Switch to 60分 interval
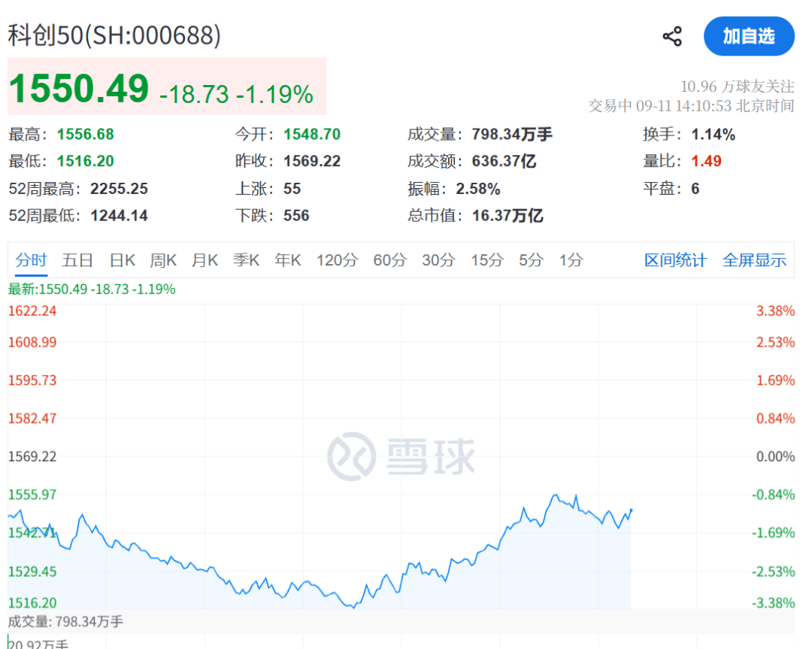This screenshot has height=649, width=812. 390,260
